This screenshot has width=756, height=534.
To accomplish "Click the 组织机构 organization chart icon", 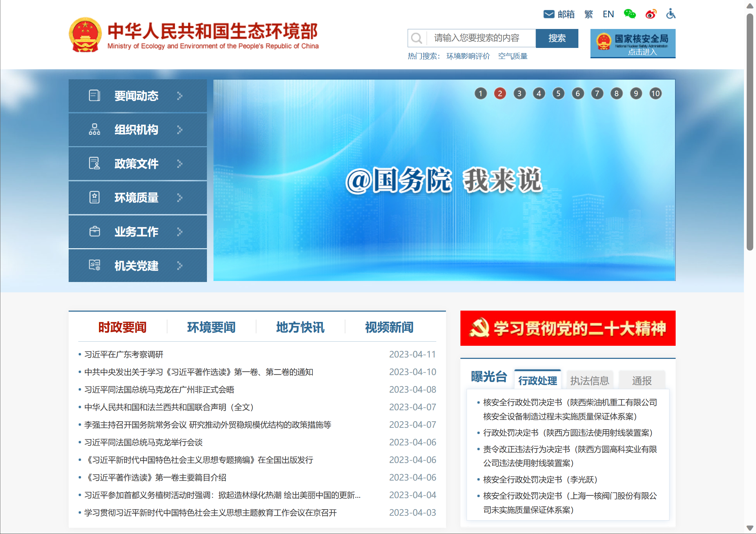I will (x=94, y=129).
